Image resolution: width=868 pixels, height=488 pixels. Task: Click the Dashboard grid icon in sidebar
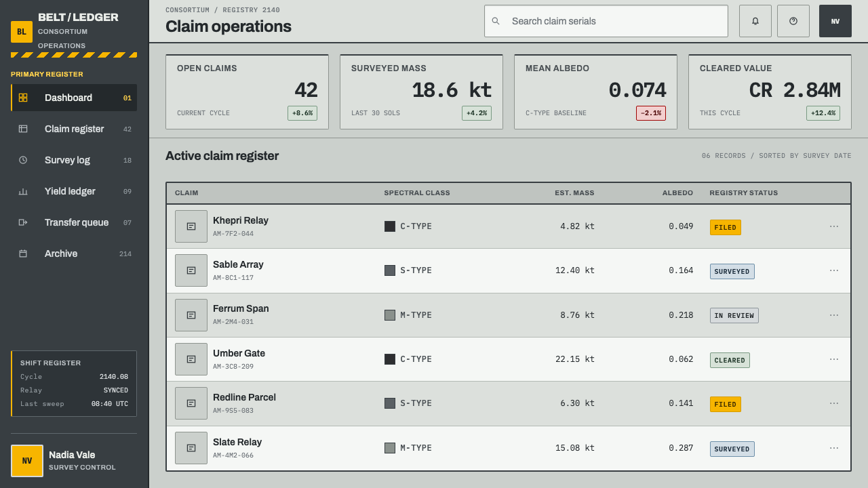23,98
